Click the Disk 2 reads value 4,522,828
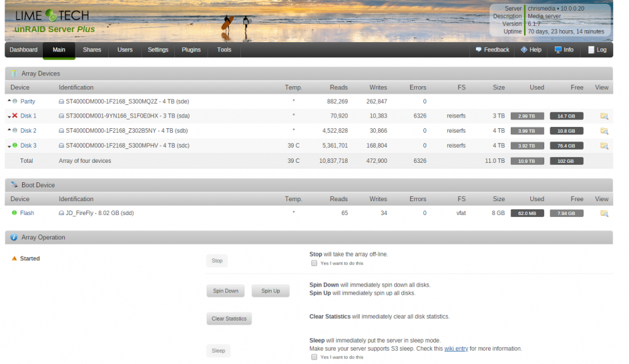This screenshot has width=629, height=364. click(335, 131)
